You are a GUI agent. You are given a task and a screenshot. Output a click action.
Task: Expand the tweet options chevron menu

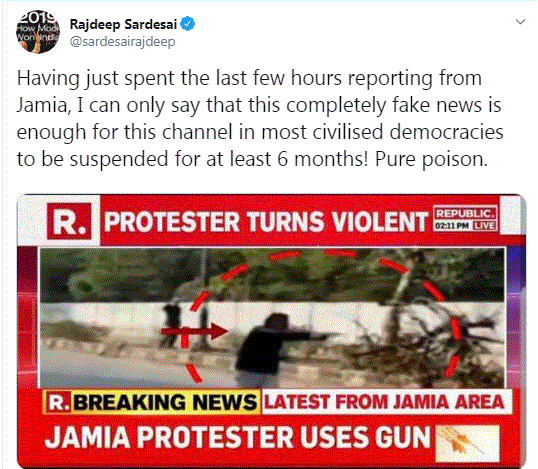(521, 22)
